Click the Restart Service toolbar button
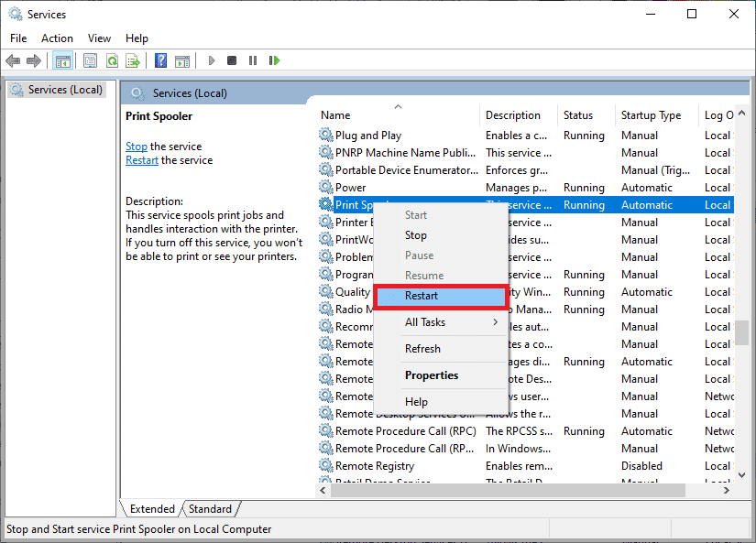 pos(274,60)
